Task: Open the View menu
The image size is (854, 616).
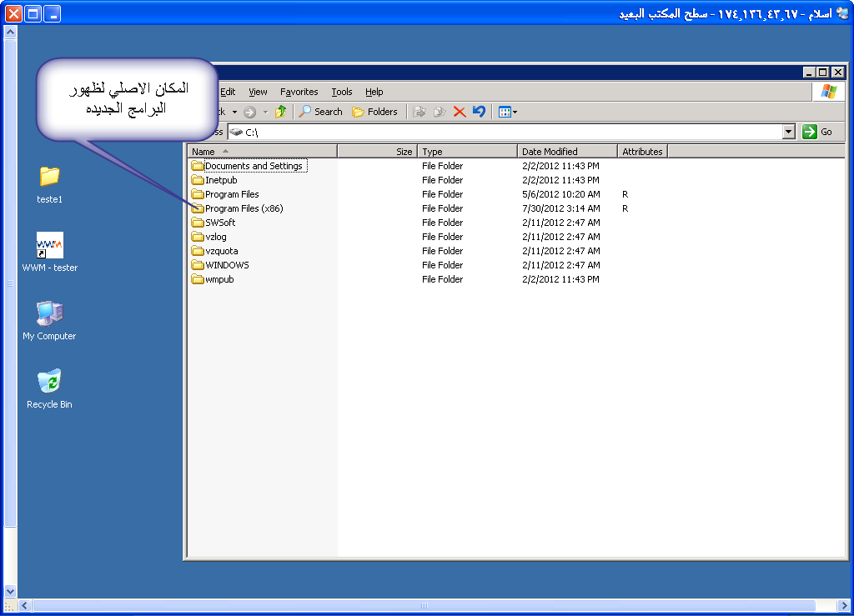Action: pyautogui.click(x=258, y=92)
